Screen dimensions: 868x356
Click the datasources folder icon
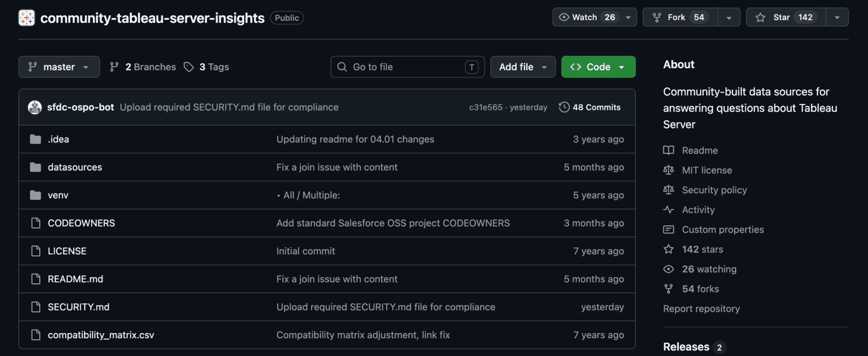pyautogui.click(x=36, y=167)
